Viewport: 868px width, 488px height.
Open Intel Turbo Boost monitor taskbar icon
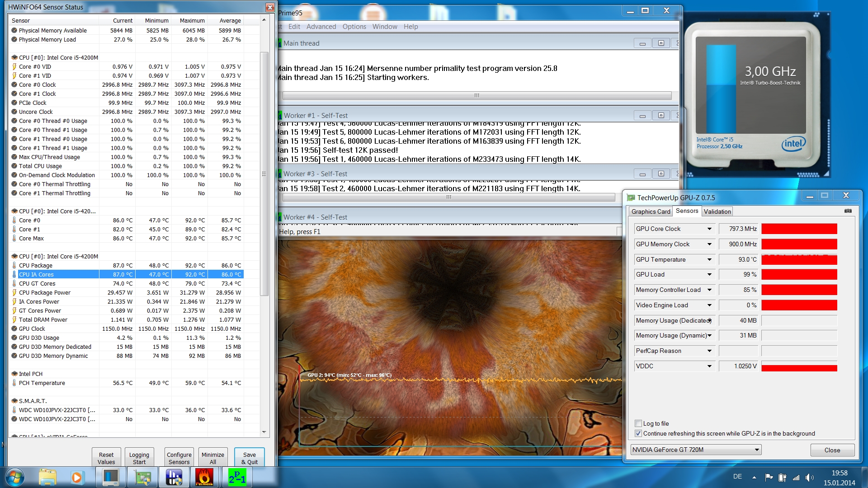110,477
